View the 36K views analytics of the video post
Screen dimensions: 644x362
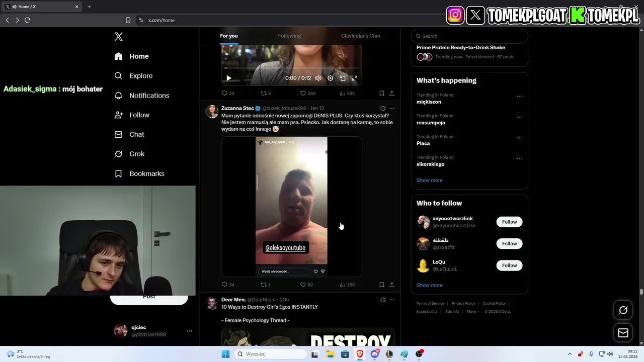[x=347, y=93]
